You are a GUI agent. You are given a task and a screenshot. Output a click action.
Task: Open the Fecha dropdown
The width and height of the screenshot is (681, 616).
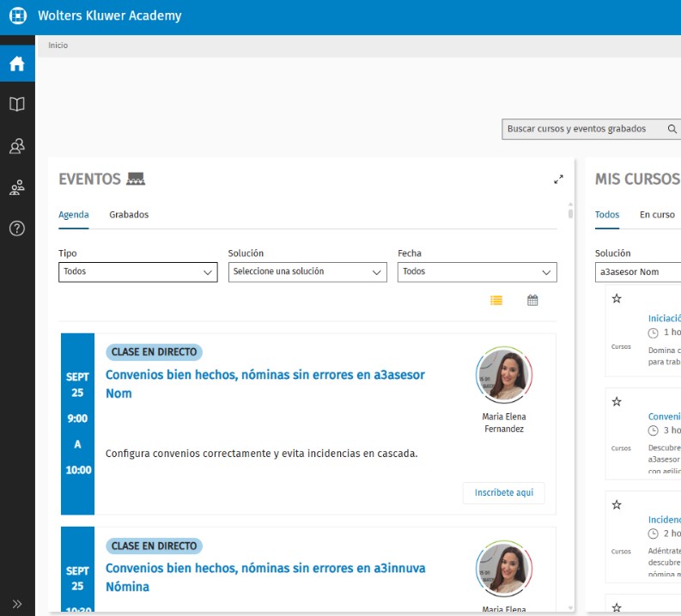pos(477,272)
